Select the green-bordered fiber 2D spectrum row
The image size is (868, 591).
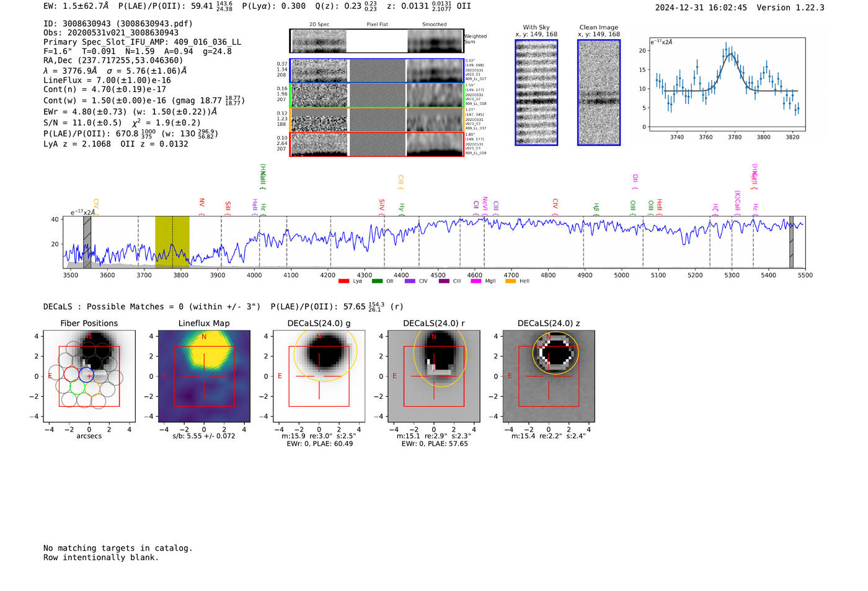coord(377,96)
